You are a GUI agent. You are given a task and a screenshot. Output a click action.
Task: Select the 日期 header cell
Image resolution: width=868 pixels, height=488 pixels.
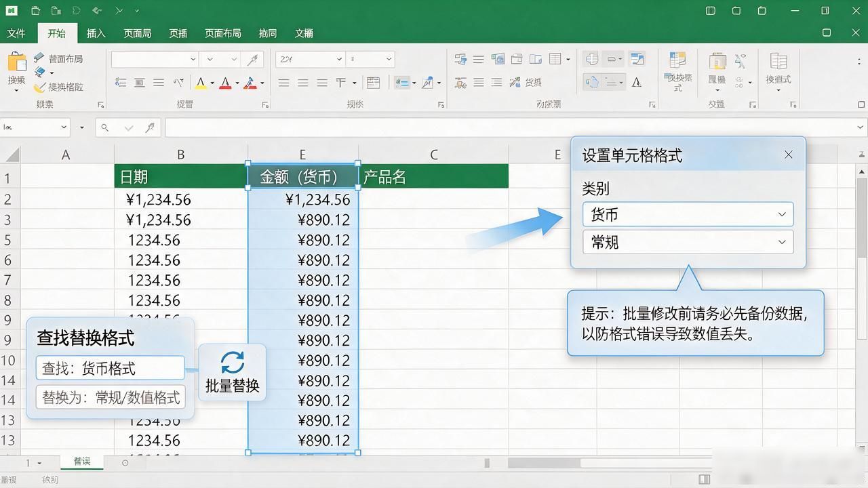click(x=181, y=176)
